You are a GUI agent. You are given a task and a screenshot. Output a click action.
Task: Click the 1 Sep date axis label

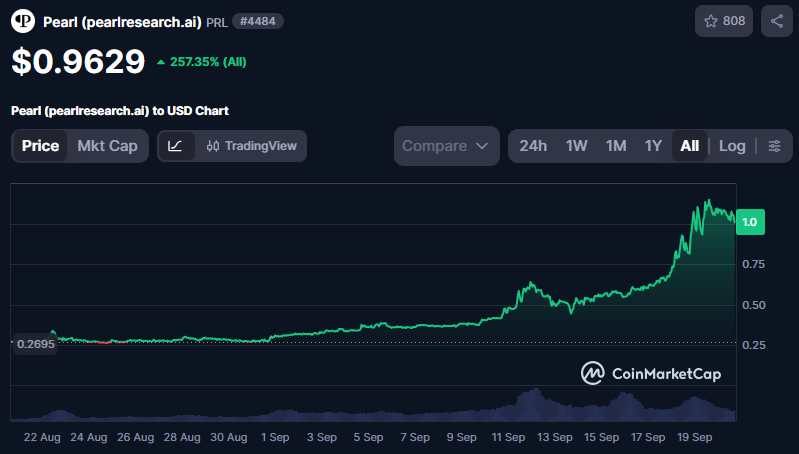point(275,437)
